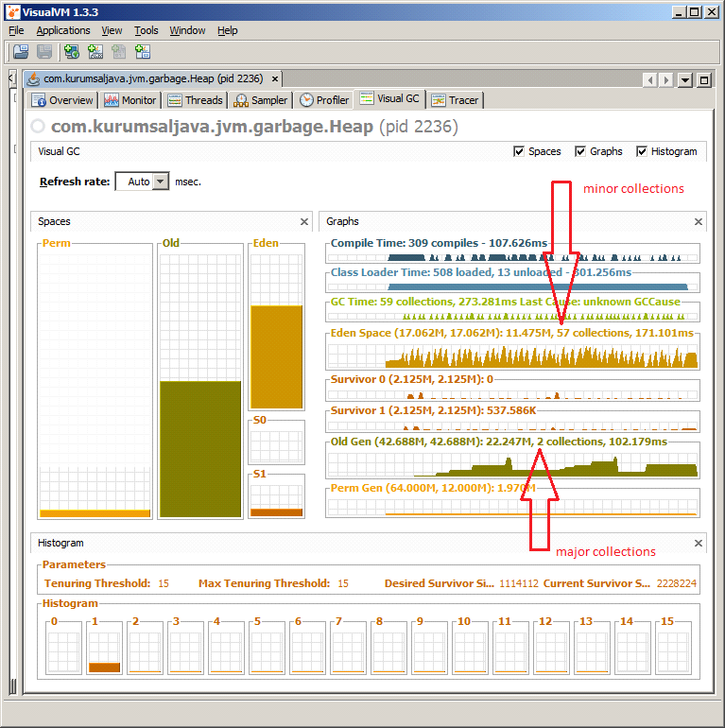Viewport: 725px width, 728px height.
Task: Click the VisualVM title bar logo
Action: pyautogui.click(x=13, y=12)
